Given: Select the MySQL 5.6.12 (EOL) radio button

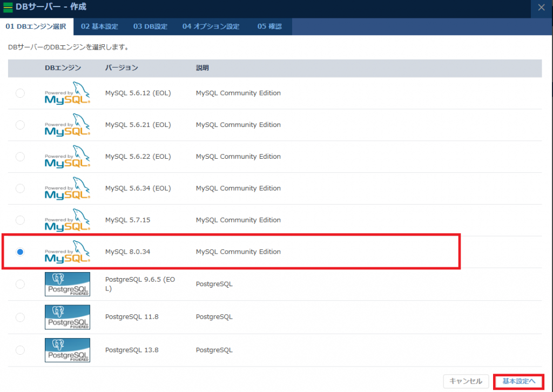Looking at the screenshot, I should [20, 93].
